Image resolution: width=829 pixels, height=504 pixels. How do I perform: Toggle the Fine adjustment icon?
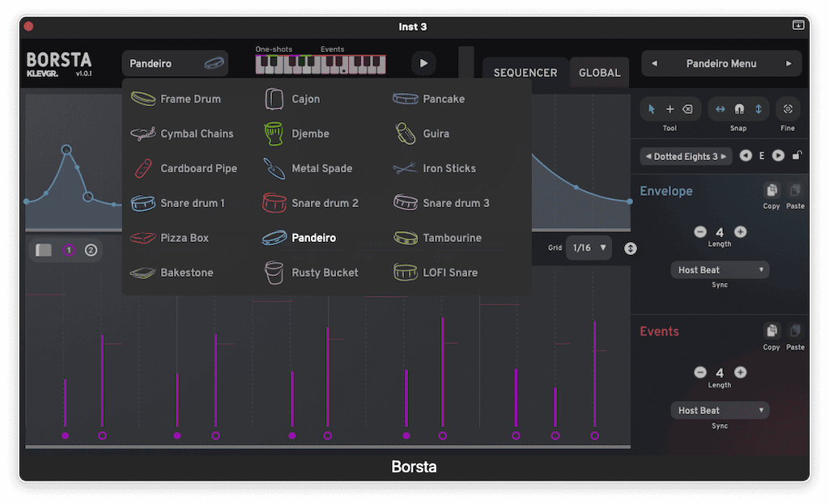pos(788,109)
